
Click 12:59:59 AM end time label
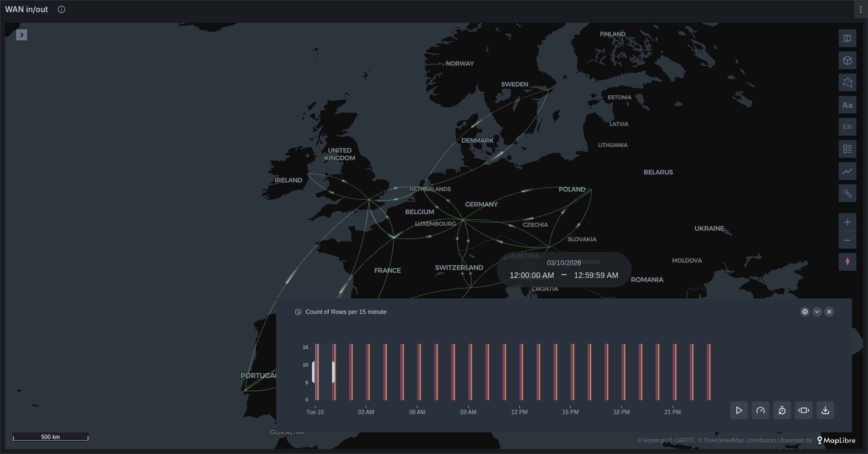[596, 275]
